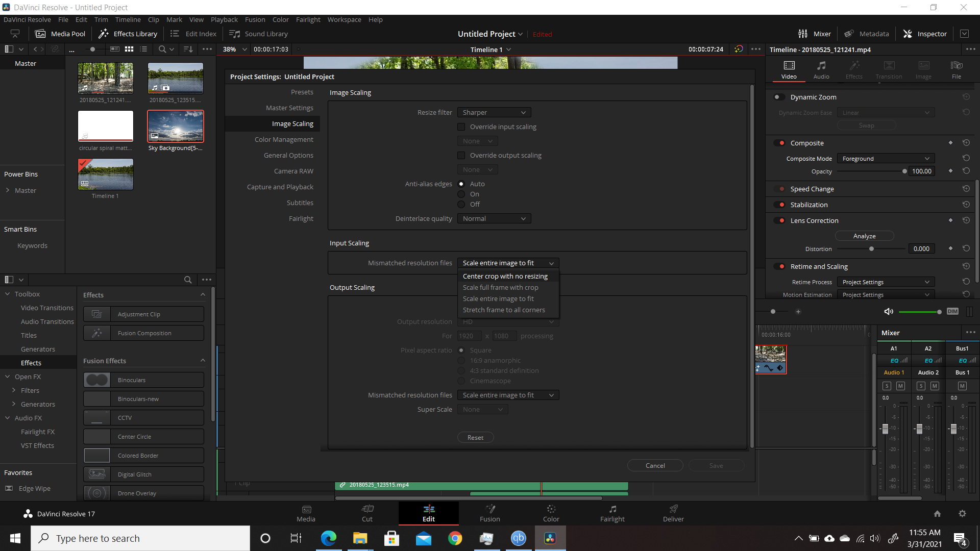Toggle the Mixer panel icon

803,34
